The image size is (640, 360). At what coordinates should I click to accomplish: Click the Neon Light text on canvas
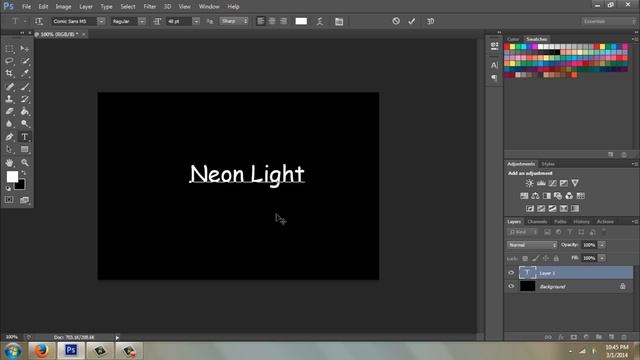(x=247, y=174)
